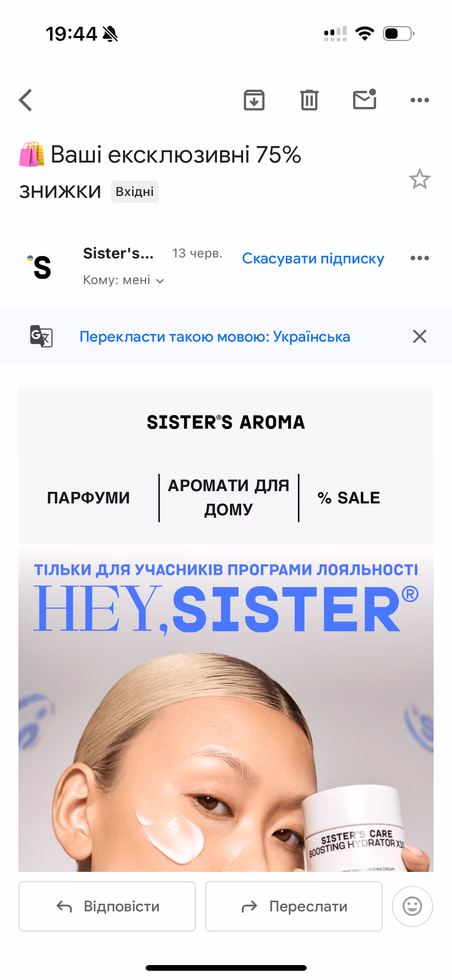Expand the 'Кому: мені' recipient details

pyautogui.click(x=123, y=280)
